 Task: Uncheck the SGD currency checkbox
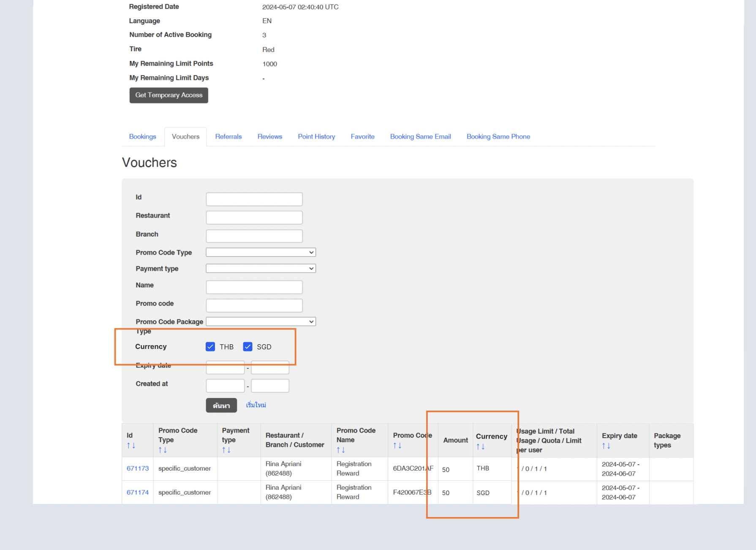tap(248, 347)
